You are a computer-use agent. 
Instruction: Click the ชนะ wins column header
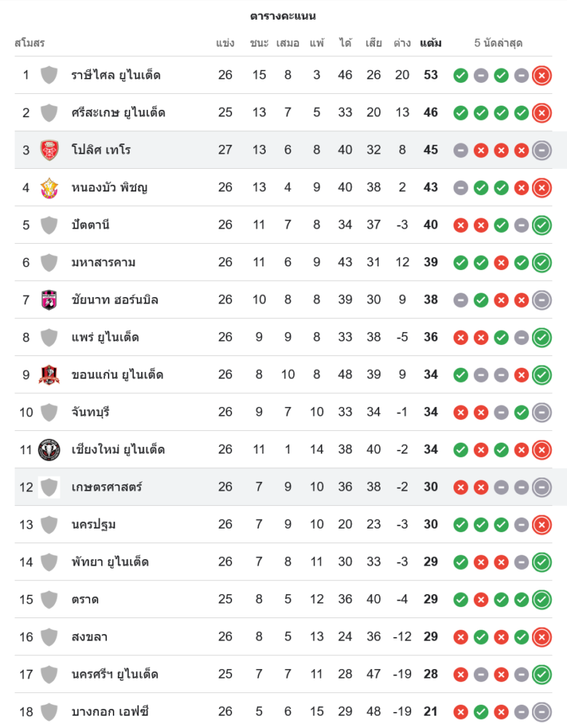(x=259, y=43)
